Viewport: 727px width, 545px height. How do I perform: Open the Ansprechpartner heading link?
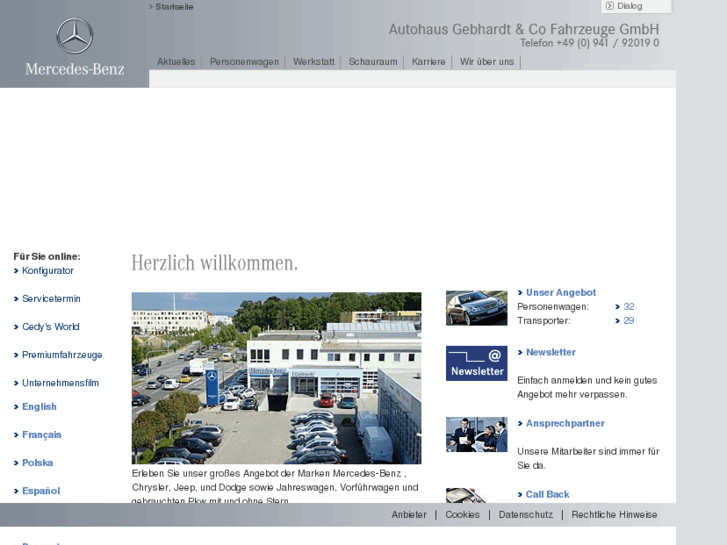pos(565,423)
